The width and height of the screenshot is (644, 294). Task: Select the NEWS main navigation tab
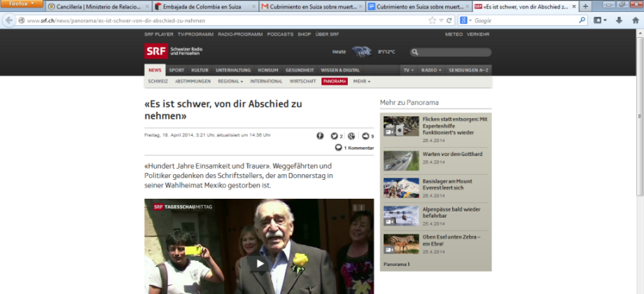click(155, 70)
